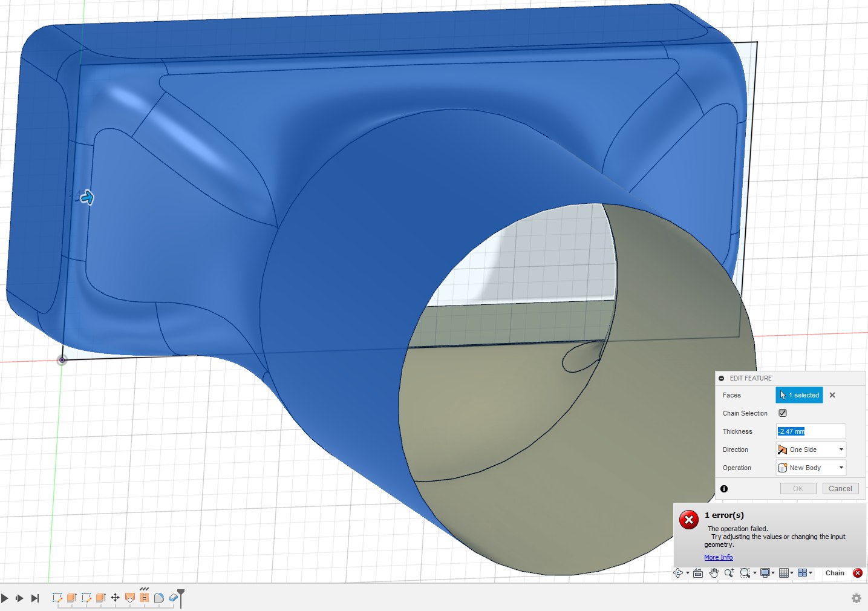Viewport: 868px width, 611px height.
Task: Select the hole feature icon in timeline
Action: 129,598
